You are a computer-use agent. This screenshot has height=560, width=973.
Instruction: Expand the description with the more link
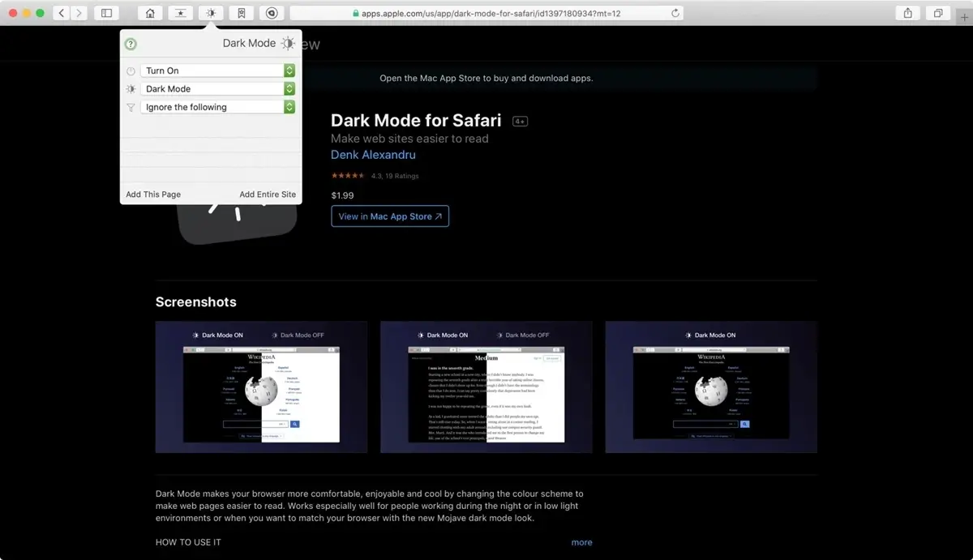pos(581,542)
